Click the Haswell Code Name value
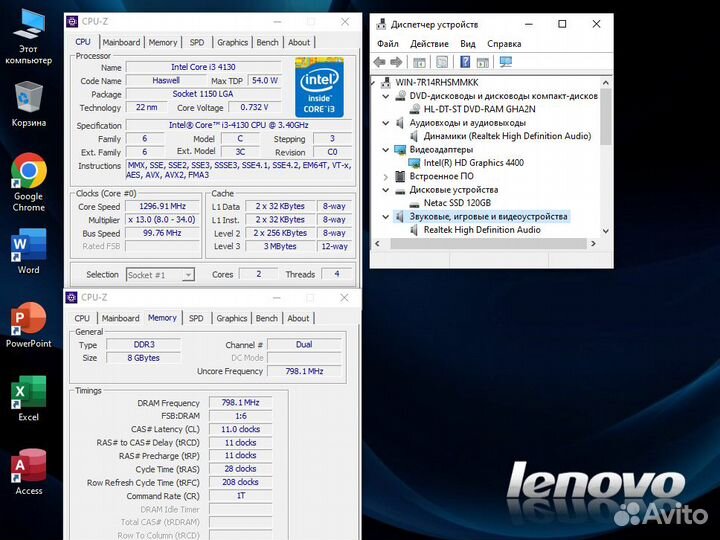The width and height of the screenshot is (720, 540). [166, 80]
